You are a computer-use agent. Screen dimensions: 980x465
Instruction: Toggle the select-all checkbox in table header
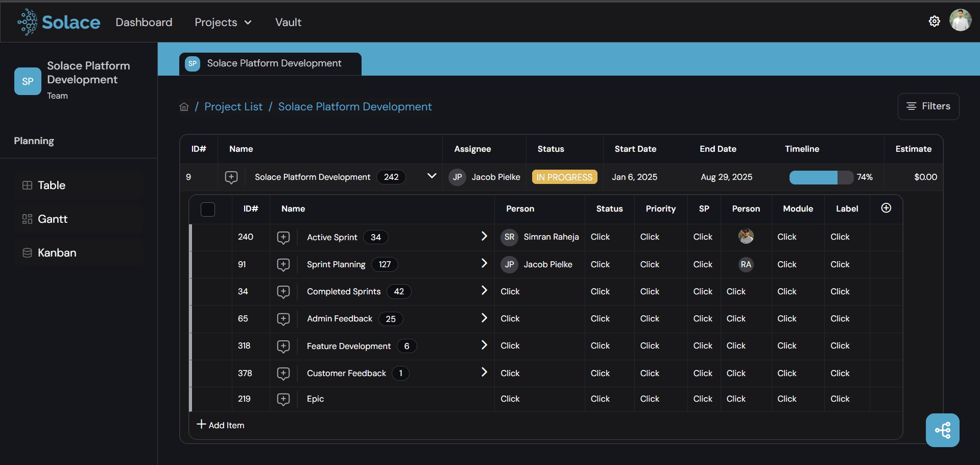[x=208, y=209]
